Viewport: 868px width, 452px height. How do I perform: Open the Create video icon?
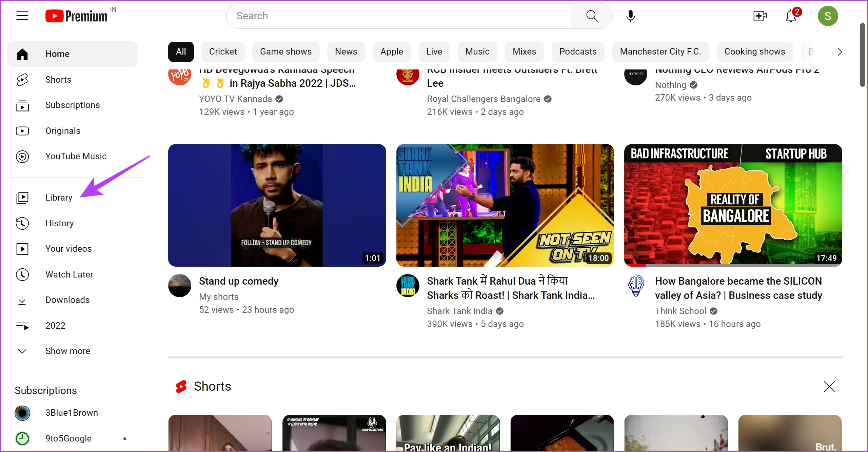click(x=760, y=16)
